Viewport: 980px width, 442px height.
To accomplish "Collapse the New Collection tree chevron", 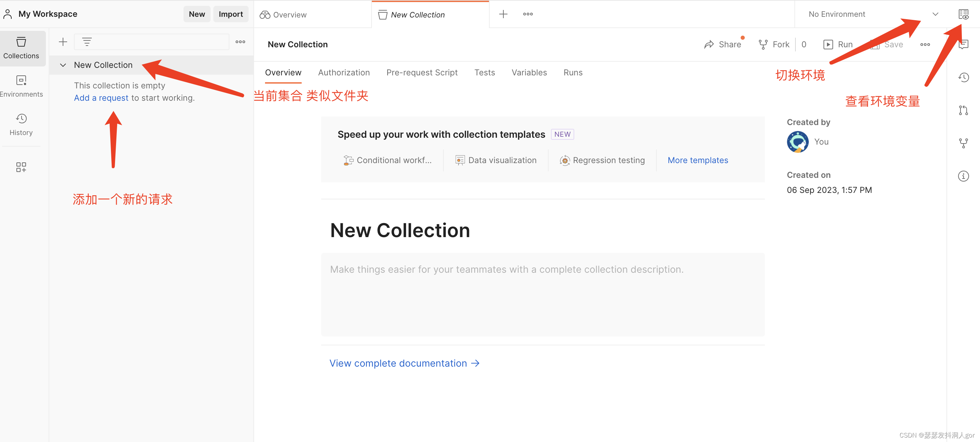I will [63, 65].
